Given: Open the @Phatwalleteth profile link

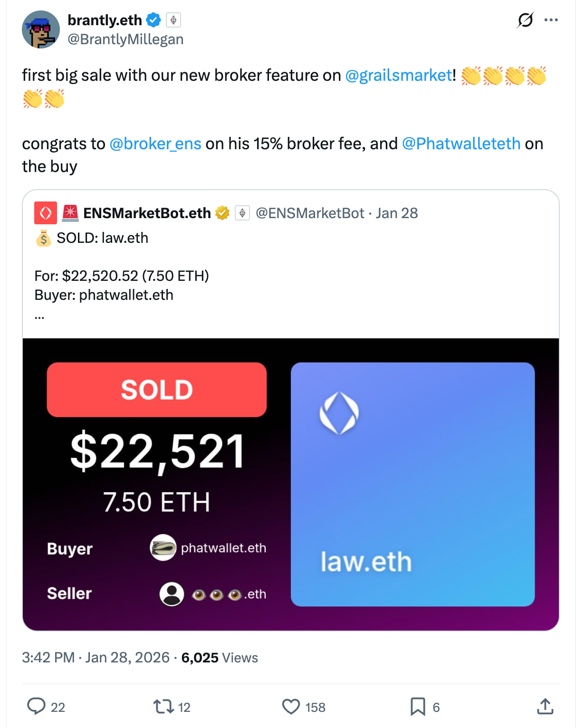Looking at the screenshot, I should tap(461, 144).
